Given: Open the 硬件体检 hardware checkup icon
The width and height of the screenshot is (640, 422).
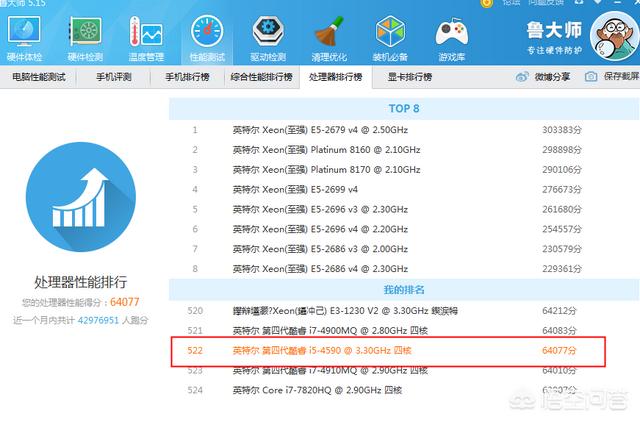Looking at the screenshot, I should tap(24, 38).
